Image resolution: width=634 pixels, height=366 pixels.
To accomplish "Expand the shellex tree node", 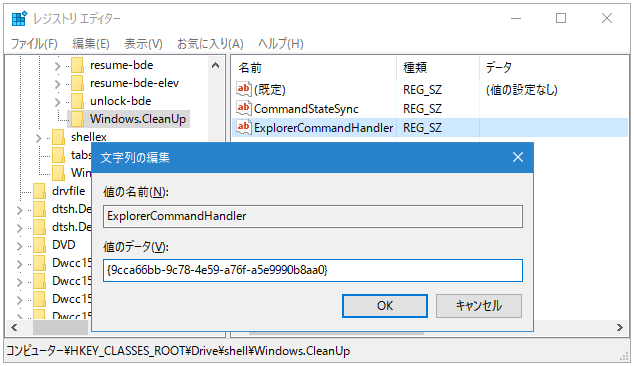I will [38, 138].
